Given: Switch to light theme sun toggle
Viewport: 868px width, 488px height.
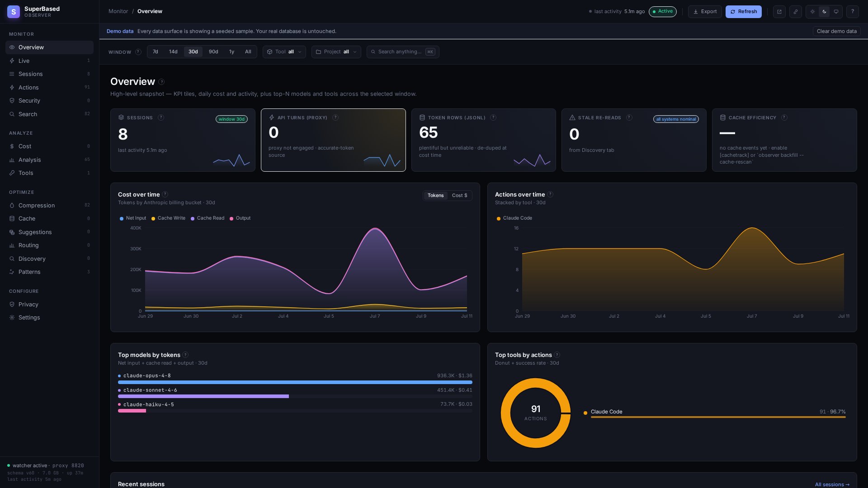Looking at the screenshot, I should 812,12.
